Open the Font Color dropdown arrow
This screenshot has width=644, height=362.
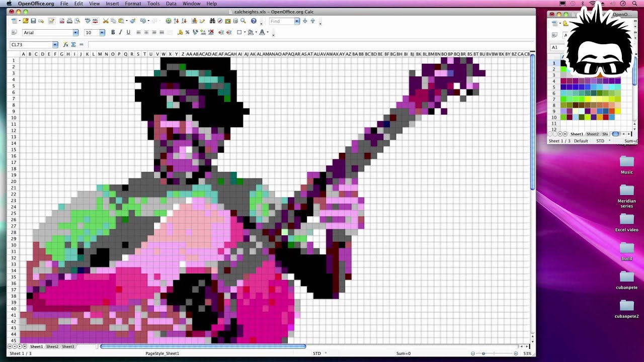click(x=268, y=33)
